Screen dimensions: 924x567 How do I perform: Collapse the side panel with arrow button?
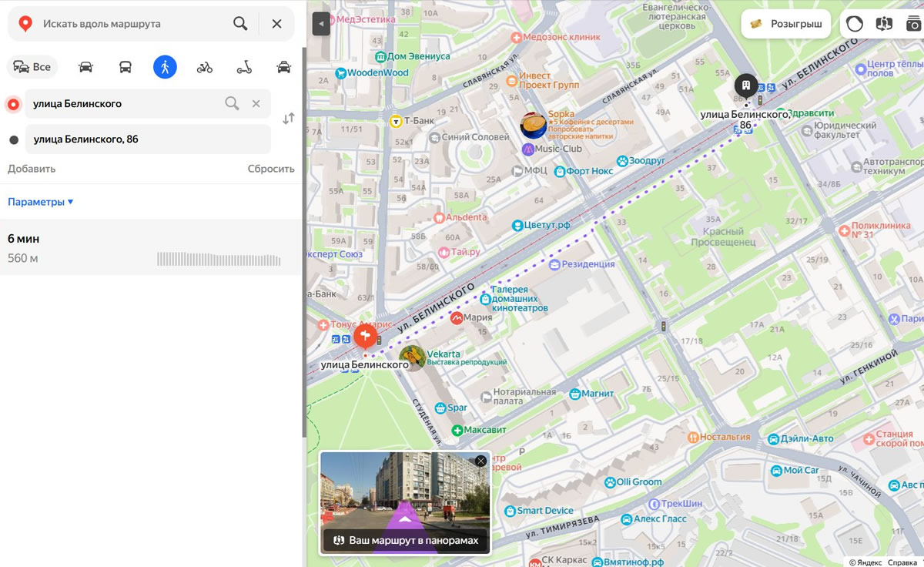(x=321, y=24)
